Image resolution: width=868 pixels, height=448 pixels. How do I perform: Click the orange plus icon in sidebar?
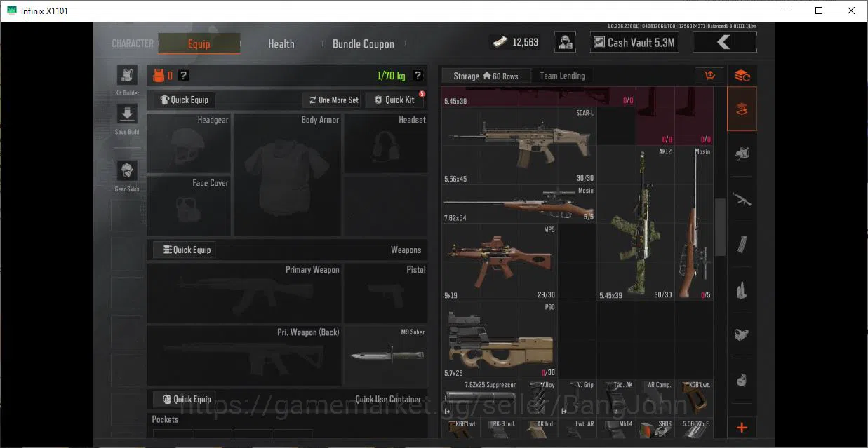742,428
